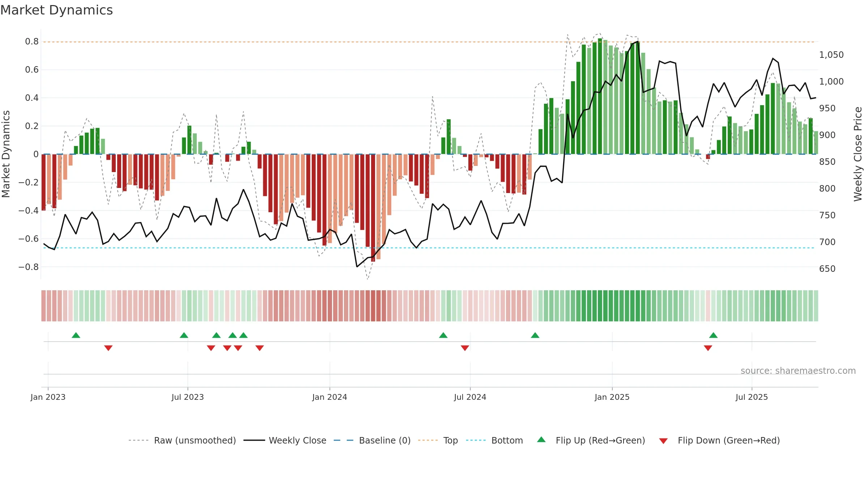Click the '850' right axis price label
This screenshot has width=868, height=488.
pos(827,162)
